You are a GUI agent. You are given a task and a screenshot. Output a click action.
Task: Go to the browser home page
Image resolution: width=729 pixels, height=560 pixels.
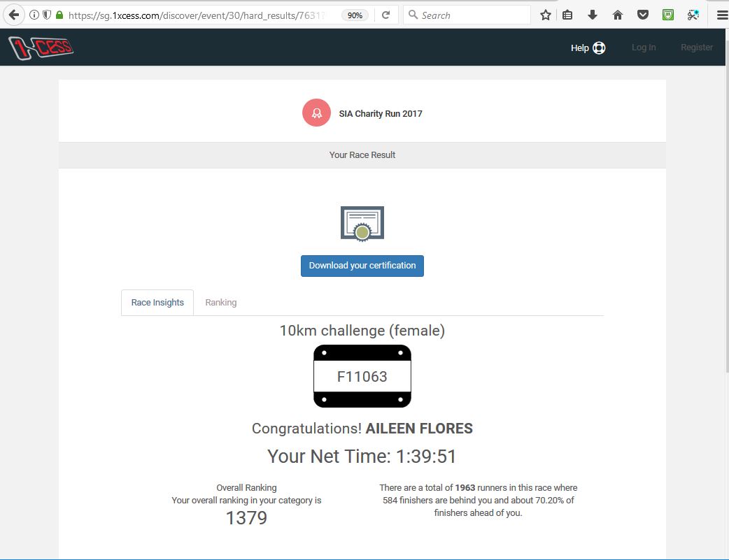point(618,15)
